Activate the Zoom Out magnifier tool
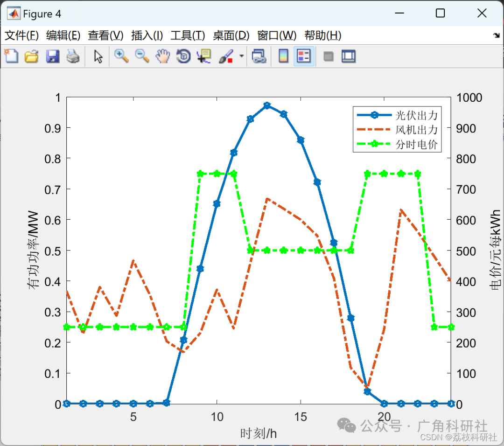 pos(142,56)
